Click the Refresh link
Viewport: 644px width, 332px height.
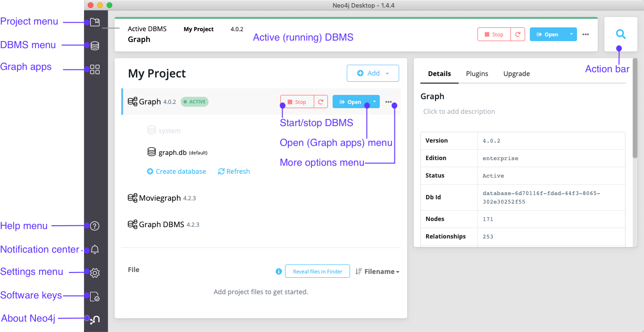(234, 171)
